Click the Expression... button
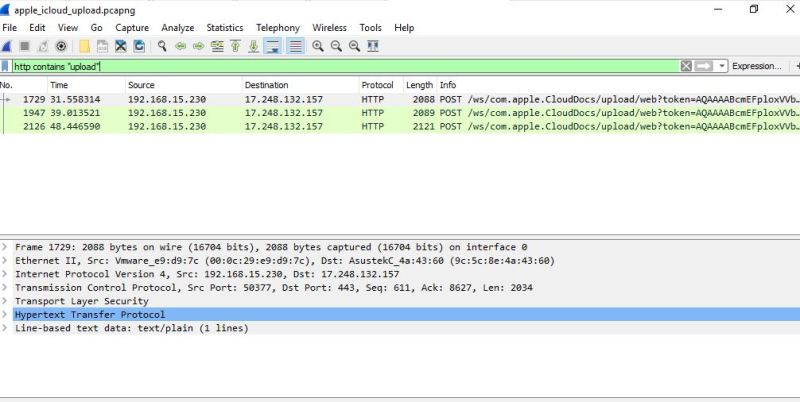The height and width of the screenshot is (402, 800). coord(757,66)
